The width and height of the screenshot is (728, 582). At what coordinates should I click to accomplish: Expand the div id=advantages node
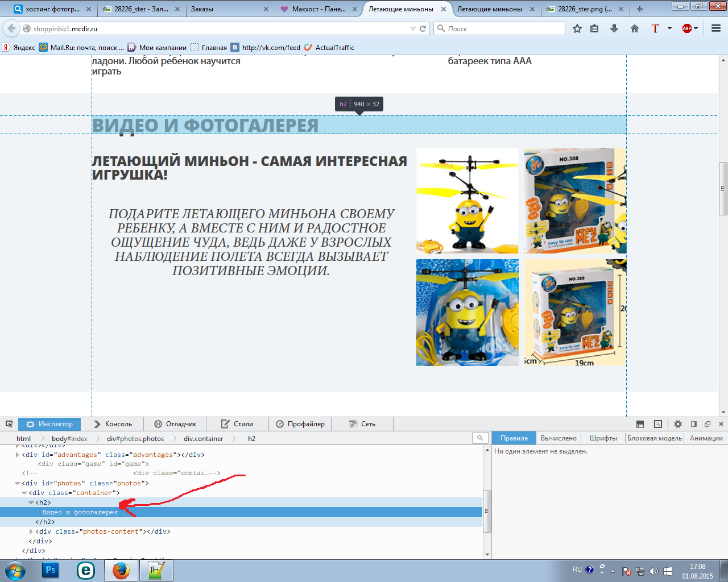[17, 455]
